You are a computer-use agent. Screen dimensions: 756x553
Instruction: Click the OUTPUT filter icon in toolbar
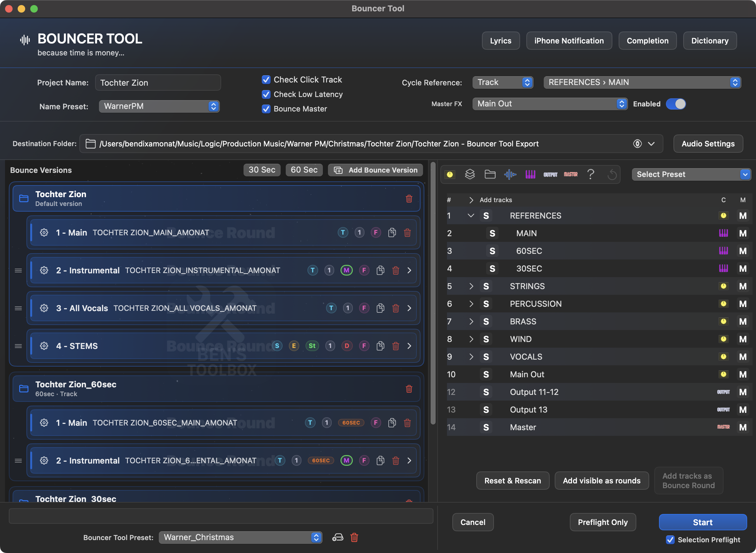click(550, 174)
